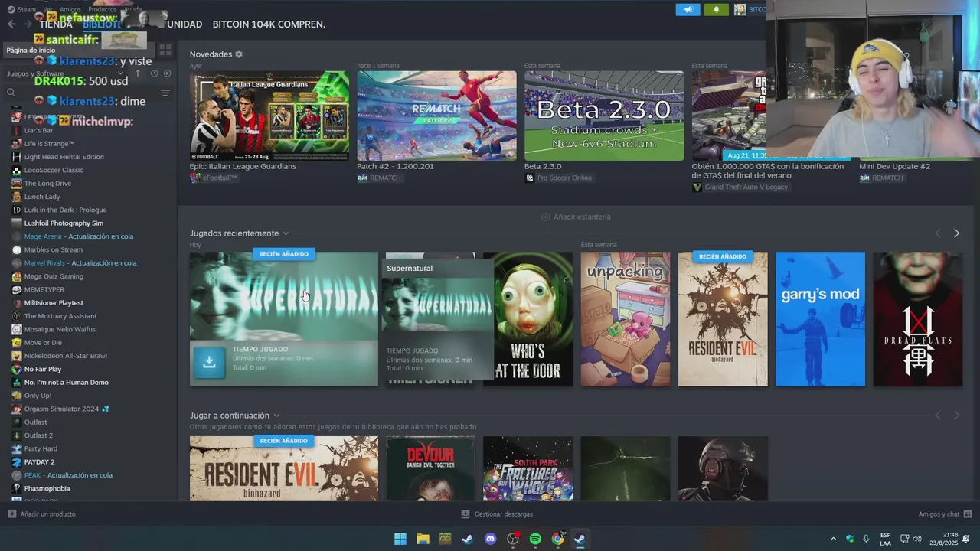Open the BITCOIN 104K COMPREN. profile tab
Screen dimensions: 980x551
point(269,24)
